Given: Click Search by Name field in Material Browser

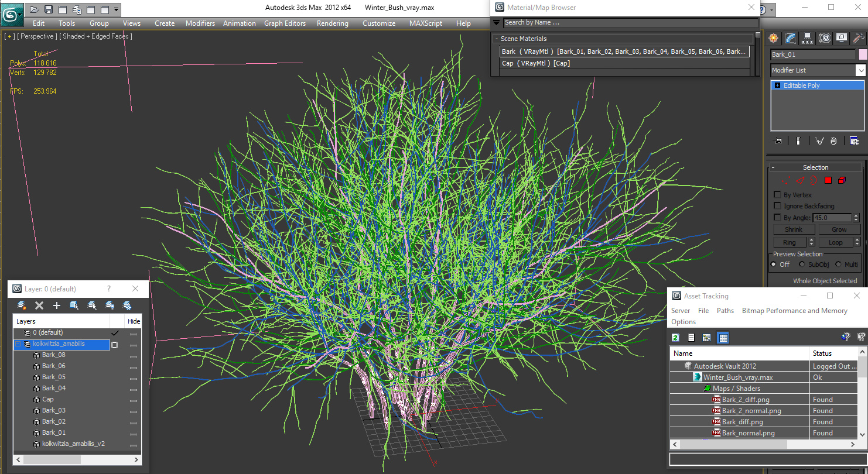Looking at the screenshot, I should point(630,23).
